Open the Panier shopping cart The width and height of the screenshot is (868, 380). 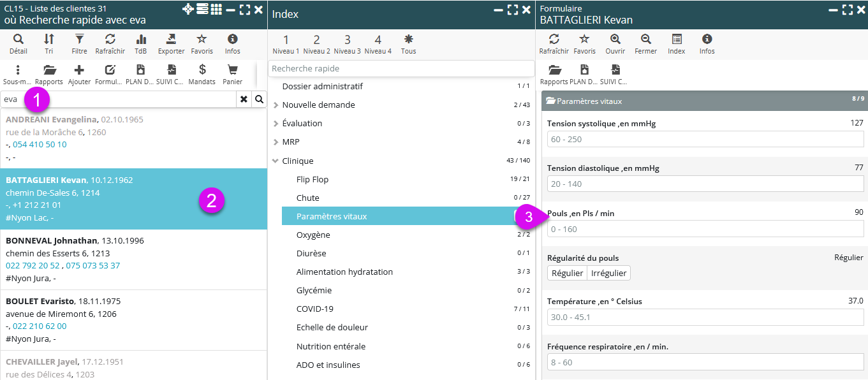(232, 74)
